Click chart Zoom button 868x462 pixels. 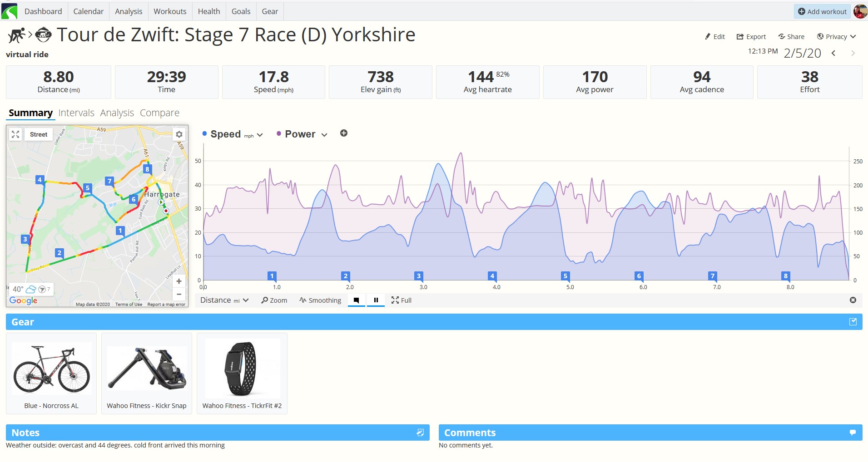[x=274, y=300]
